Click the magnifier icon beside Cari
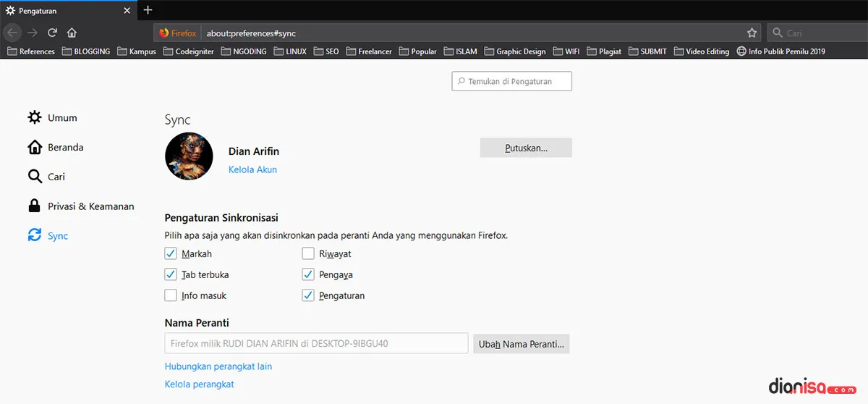The image size is (868, 404). point(35,177)
